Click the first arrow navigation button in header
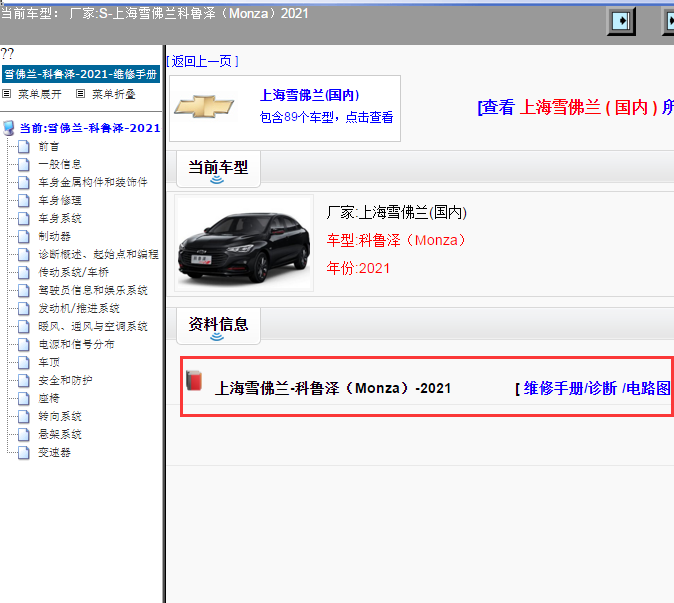Viewport: 674px width, 603px height. [621, 21]
